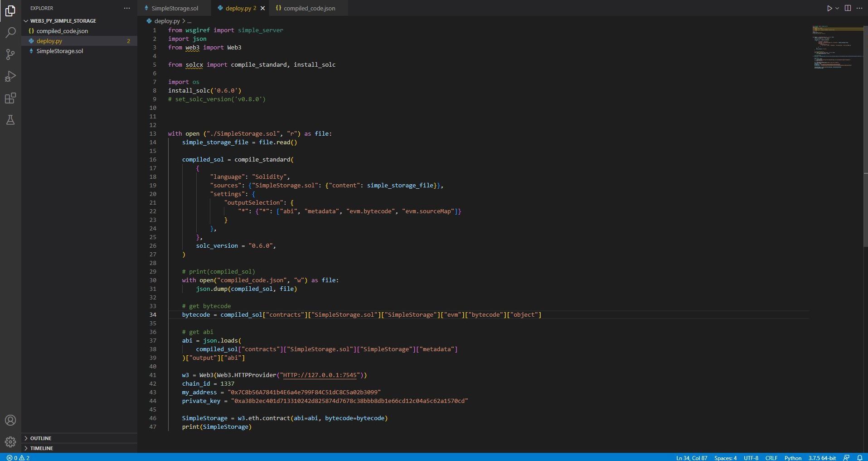Click the print(SimpleStorage) line
868x461 pixels.
(217, 427)
